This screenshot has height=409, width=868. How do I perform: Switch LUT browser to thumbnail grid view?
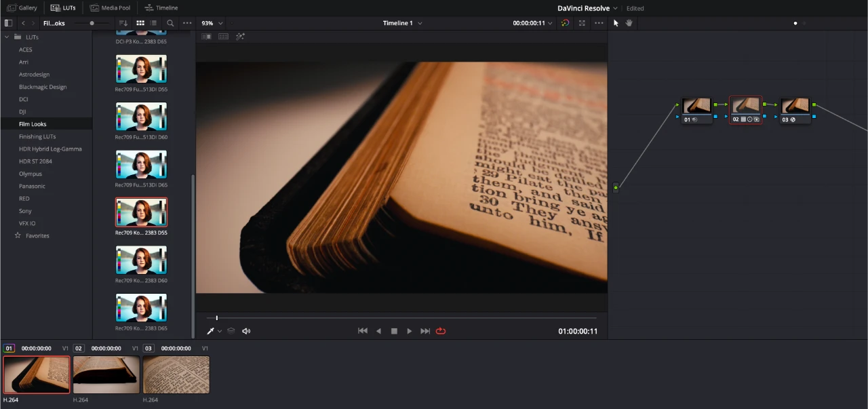[140, 22]
